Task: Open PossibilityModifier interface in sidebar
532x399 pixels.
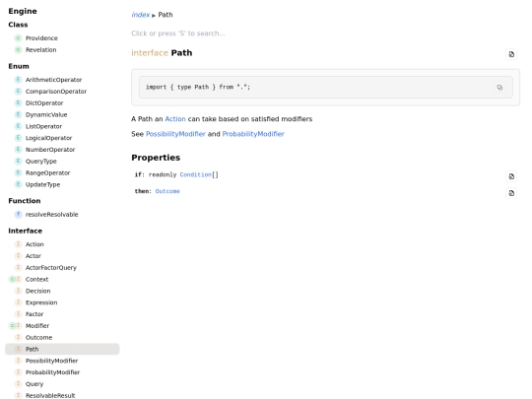Action: click(x=51, y=361)
